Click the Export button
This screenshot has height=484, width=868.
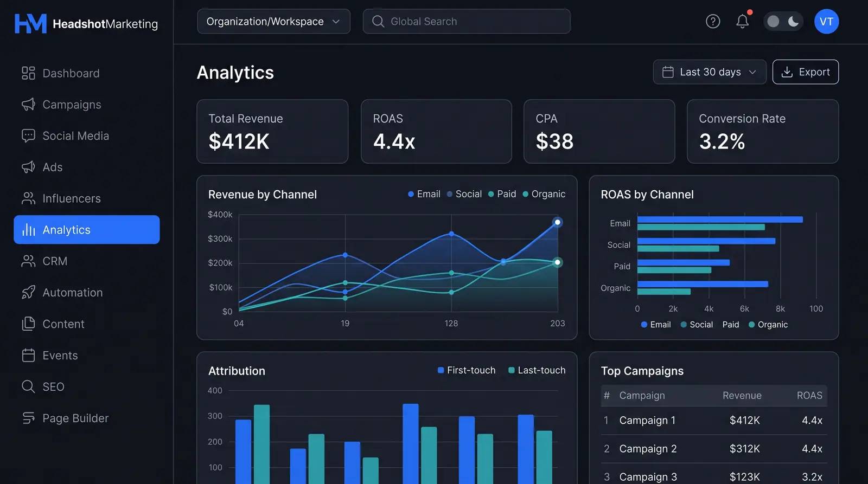(806, 72)
